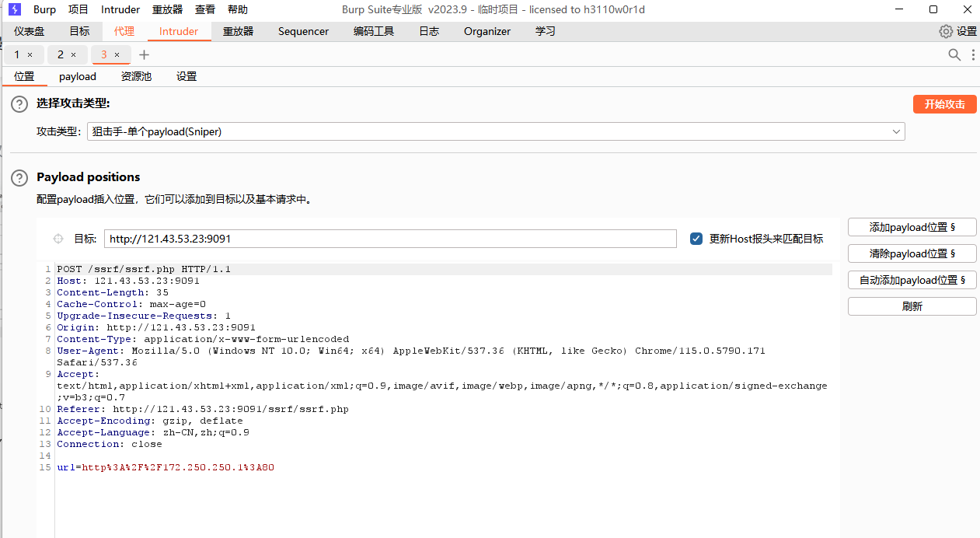This screenshot has width=980, height=538.
Task: Toggle 更新Host报头来匹配目标 checkbox
Action: coord(696,239)
